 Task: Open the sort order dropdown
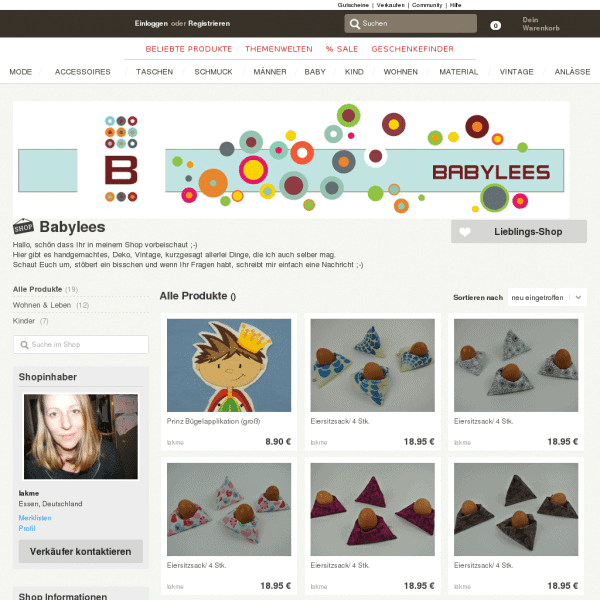547,297
